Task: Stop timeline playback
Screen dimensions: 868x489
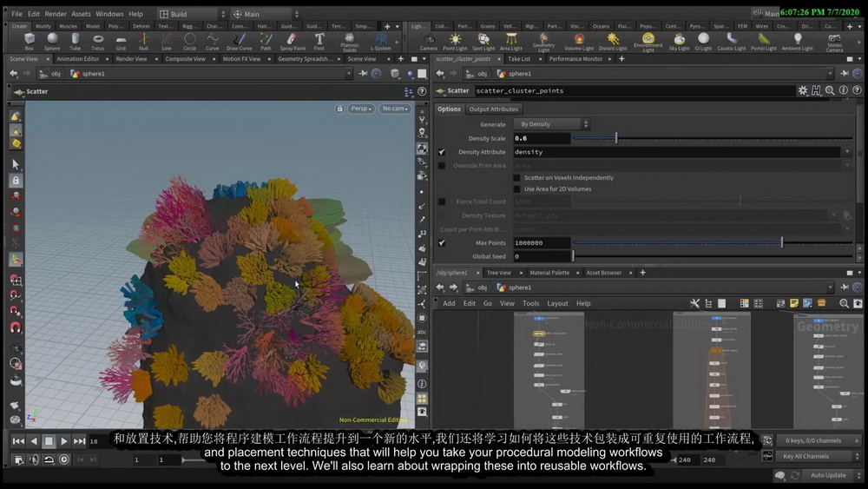Action: (x=49, y=441)
